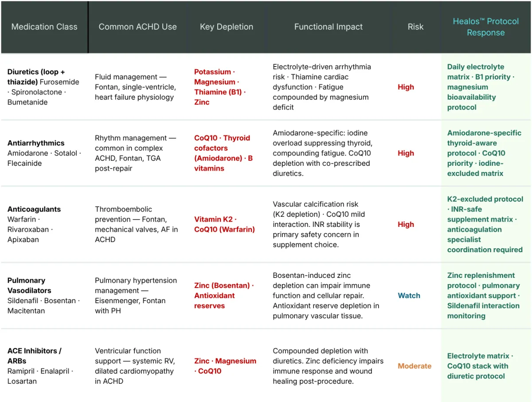532x402 pixels.
Task: Select the Functional Impact column header
Action: (x=329, y=27)
